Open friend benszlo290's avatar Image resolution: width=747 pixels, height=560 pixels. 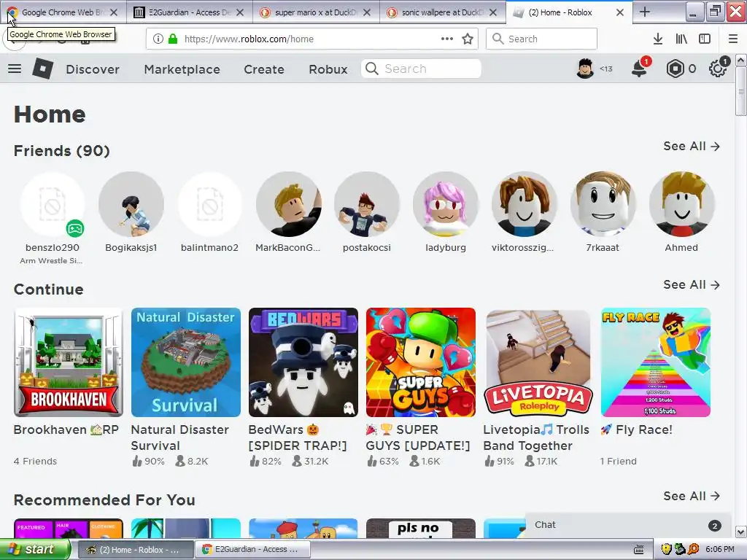pos(53,204)
